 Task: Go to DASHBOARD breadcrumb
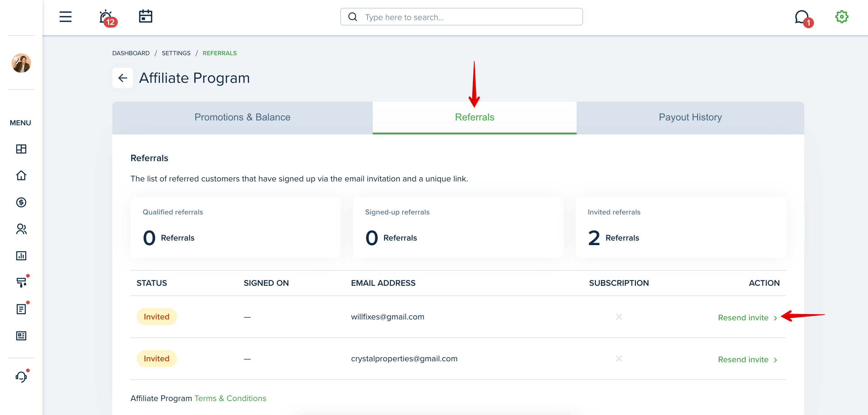click(x=131, y=53)
